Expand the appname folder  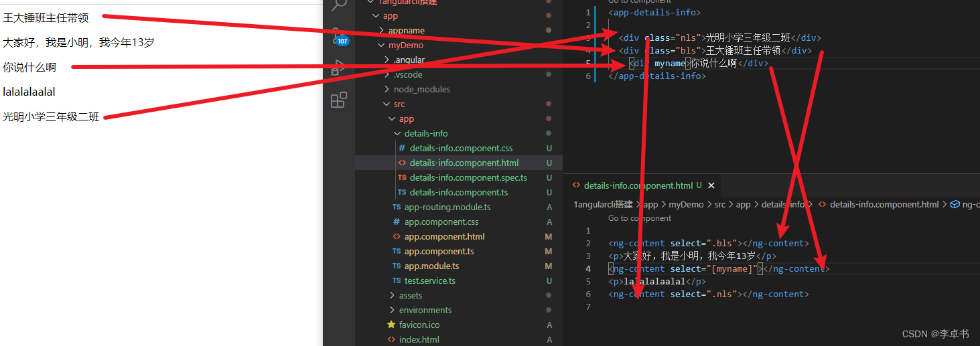click(382, 31)
